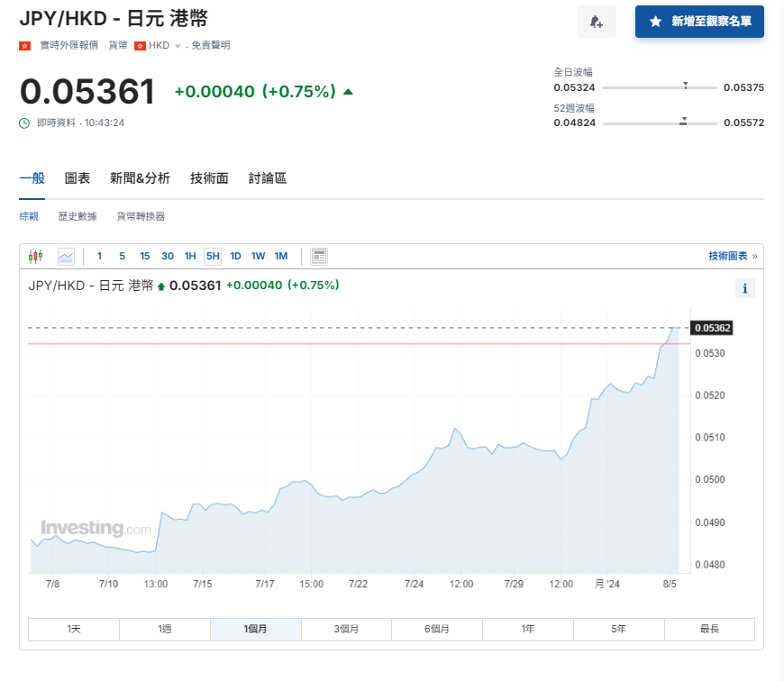Image resolution: width=784 pixels, height=681 pixels.
Task: Click the chart layout icon beside 1M
Action: pos(318,256)
